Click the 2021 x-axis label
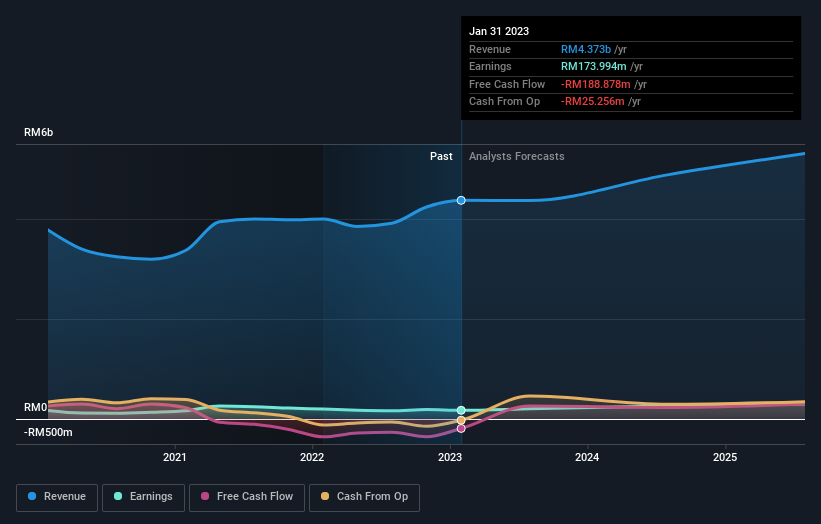 tap(174, 457)
